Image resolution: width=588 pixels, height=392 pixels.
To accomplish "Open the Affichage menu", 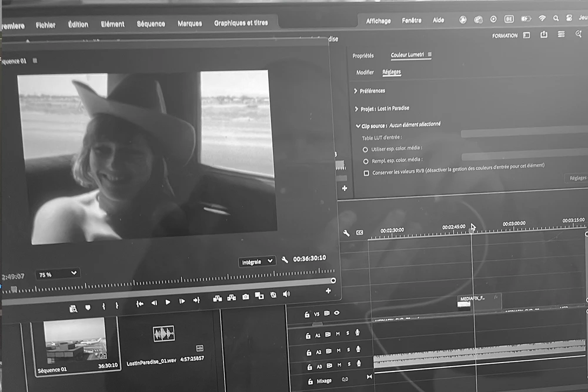I will (378, 21).
